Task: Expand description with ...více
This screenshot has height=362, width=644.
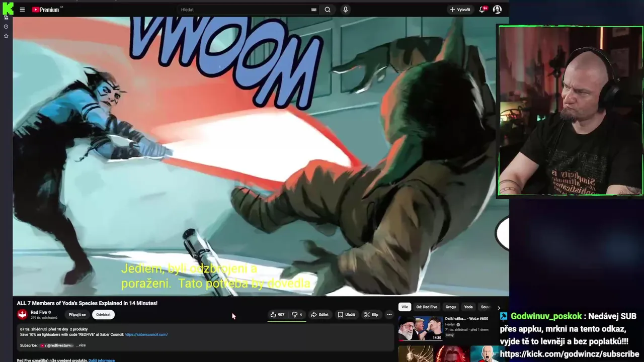Action: click(80, 345)
